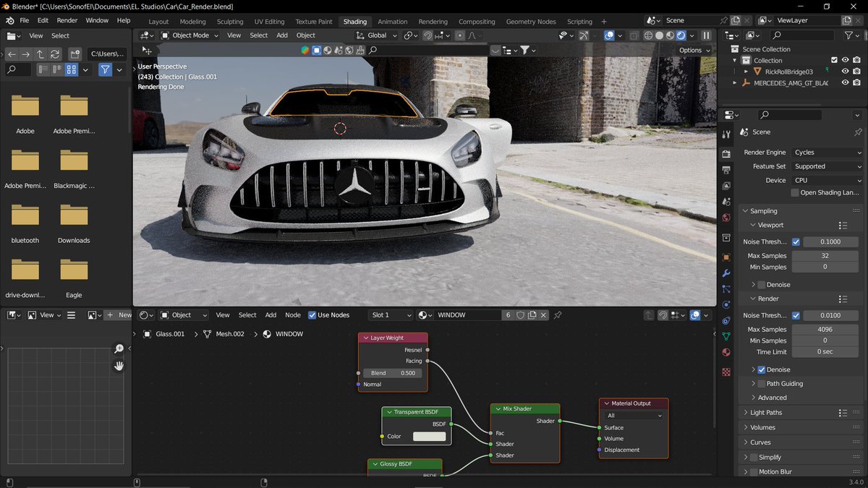Image resolution: width=868 pixels, height=488 pixels.
Task: Pause the viewport render preview
Action: [706, 35]
